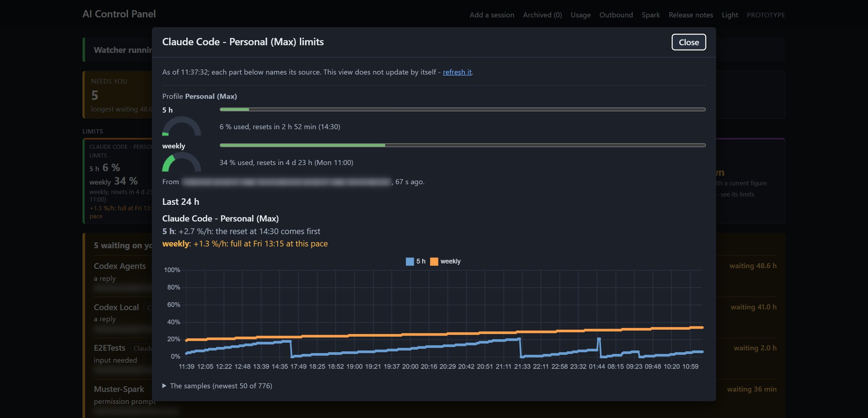The width and height of the screenshot is (868, 418).
Task: Click the weekly 'full at Fri 13:15' pace line
Action: pyautogui.click(x=245, y=244)
